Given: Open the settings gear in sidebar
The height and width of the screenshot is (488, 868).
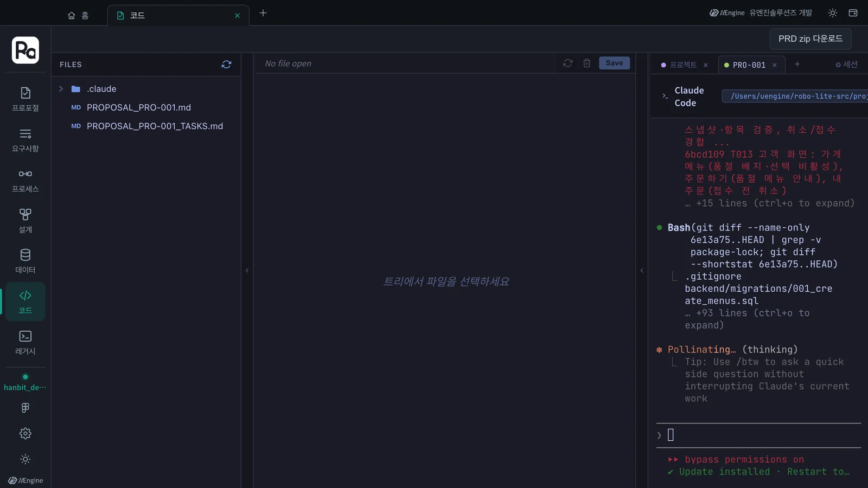Looking at the screenshot, I should click(25, 433).
